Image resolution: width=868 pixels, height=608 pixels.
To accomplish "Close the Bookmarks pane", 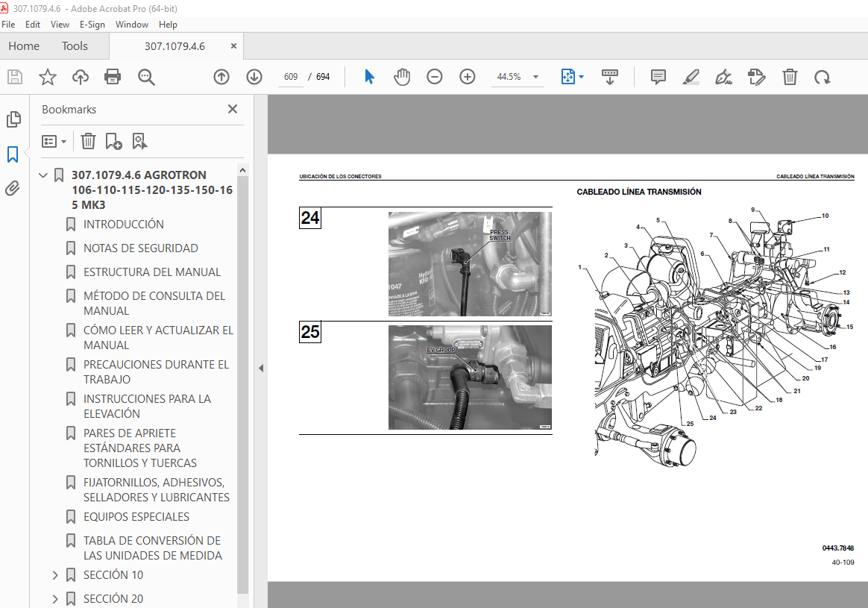I will [233, 109].
